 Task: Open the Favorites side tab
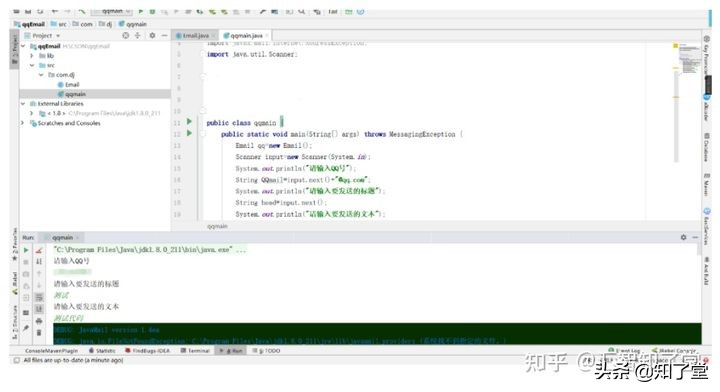pyautogui.click(x=14, y=245)
